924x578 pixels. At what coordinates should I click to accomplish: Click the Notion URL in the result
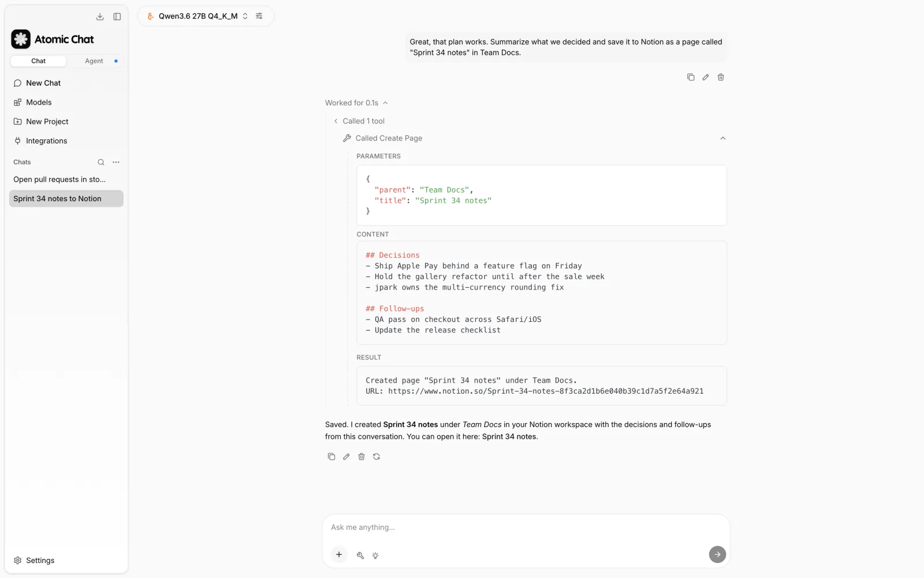(546, 391)
